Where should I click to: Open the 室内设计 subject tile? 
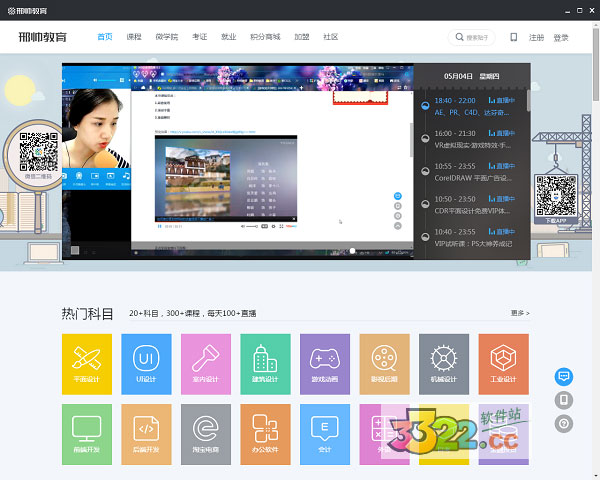click(206, 364)
